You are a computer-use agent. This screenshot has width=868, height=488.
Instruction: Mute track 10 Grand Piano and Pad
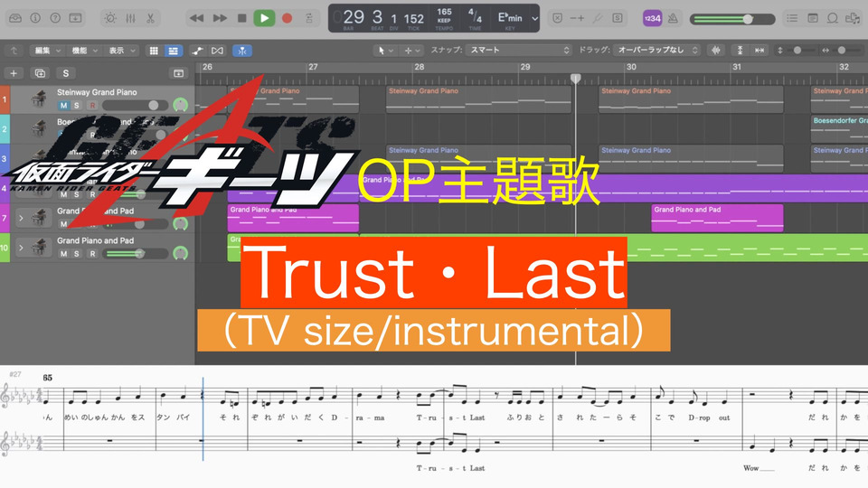pyautogui.click(x=63, y=253)
